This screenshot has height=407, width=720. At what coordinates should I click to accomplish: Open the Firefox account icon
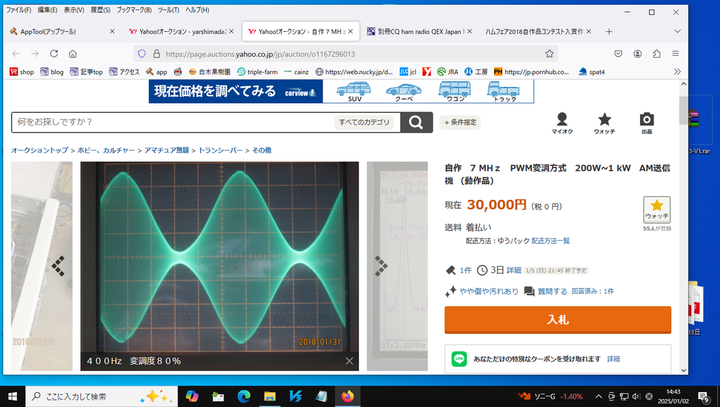pos(638,54)
